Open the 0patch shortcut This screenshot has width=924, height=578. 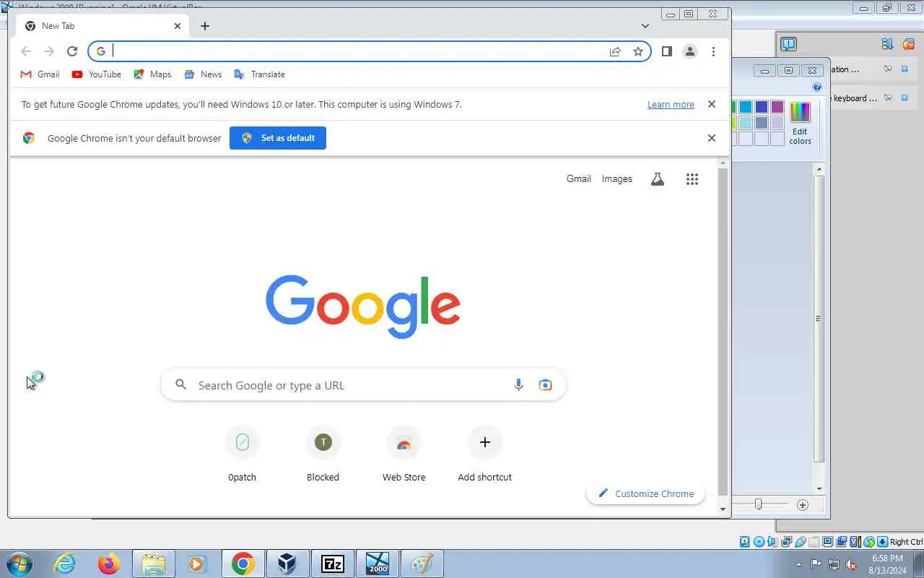tap(243, 454)
